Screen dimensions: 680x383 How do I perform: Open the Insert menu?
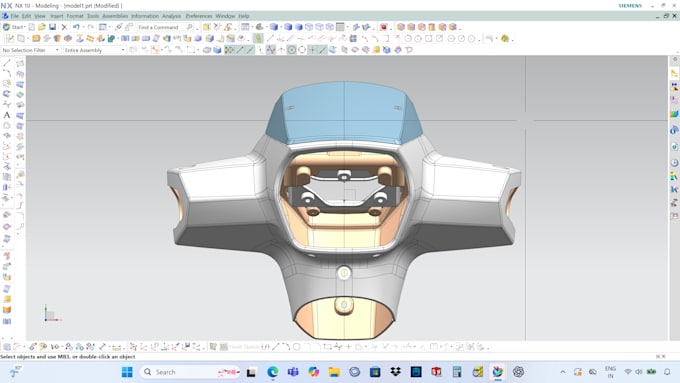[x=56, y=16]
